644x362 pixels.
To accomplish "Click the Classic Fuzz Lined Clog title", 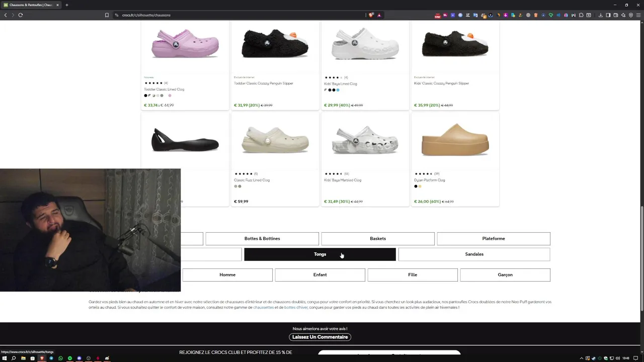I will (252, 180).
